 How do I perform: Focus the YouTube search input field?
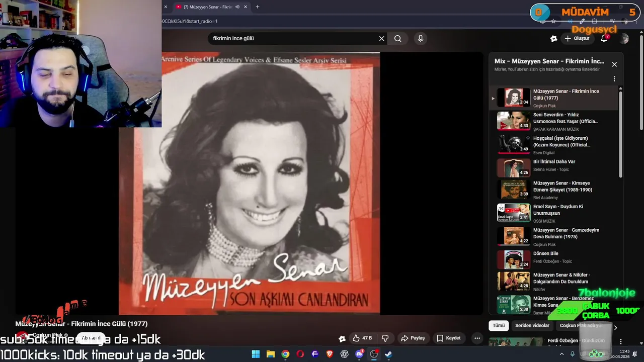pos(294,39)
